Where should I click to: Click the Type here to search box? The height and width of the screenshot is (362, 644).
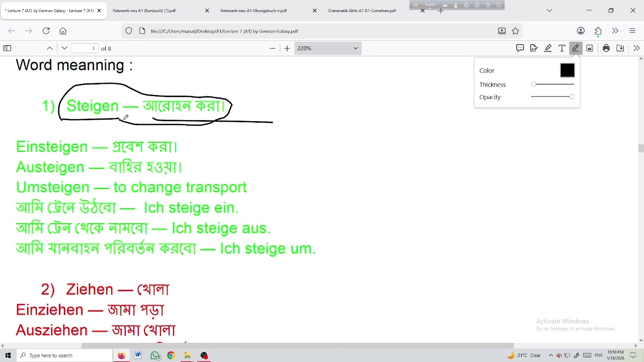point(64,355)
